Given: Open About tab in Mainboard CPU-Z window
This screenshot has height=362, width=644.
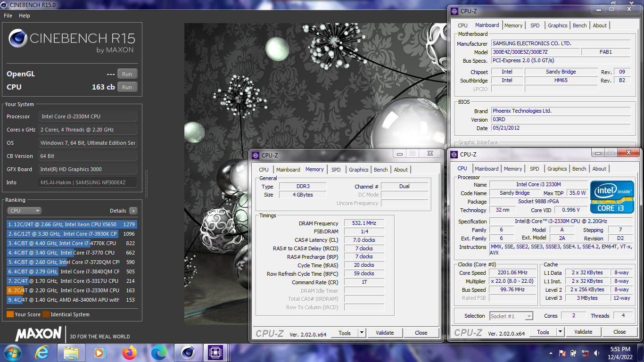Looking at the screenshot, I should (x=600, y=25).
